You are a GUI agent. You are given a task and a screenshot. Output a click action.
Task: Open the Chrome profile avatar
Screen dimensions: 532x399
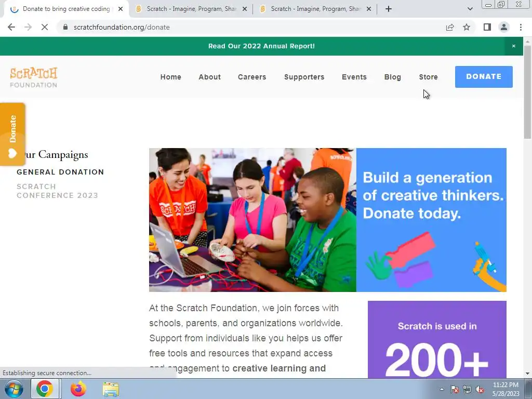coord(504,27)
